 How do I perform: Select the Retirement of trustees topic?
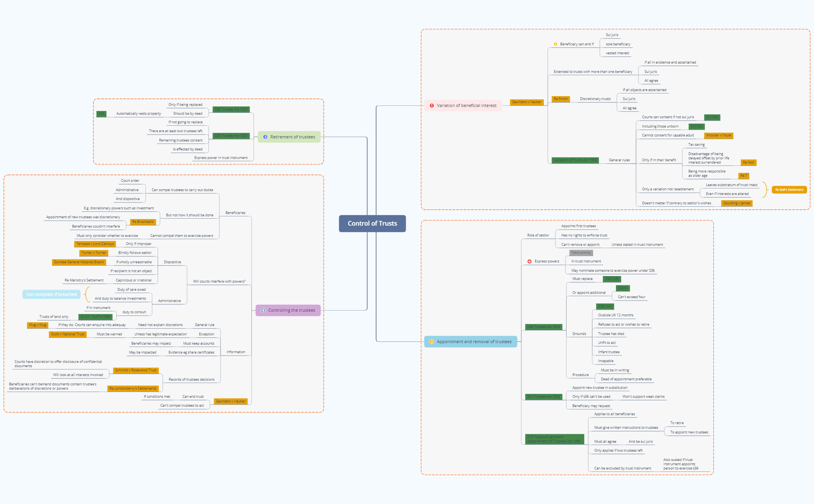click(289, 137)
